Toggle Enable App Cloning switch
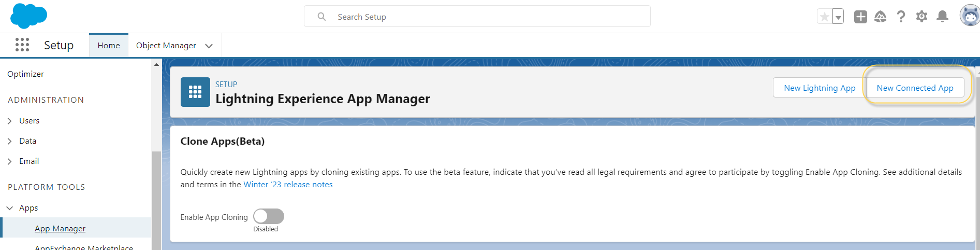 coord(269,216)
